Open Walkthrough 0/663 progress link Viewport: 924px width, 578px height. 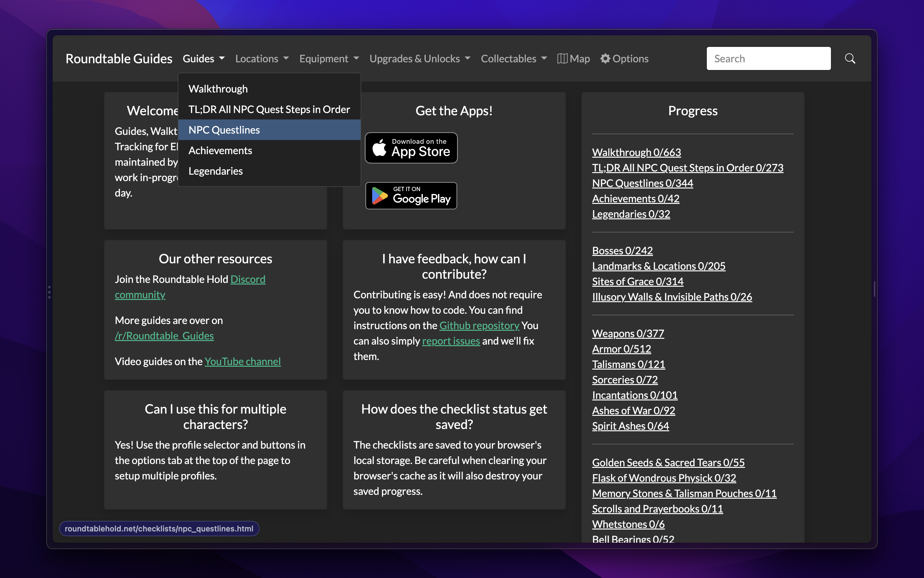coord(637,152)
